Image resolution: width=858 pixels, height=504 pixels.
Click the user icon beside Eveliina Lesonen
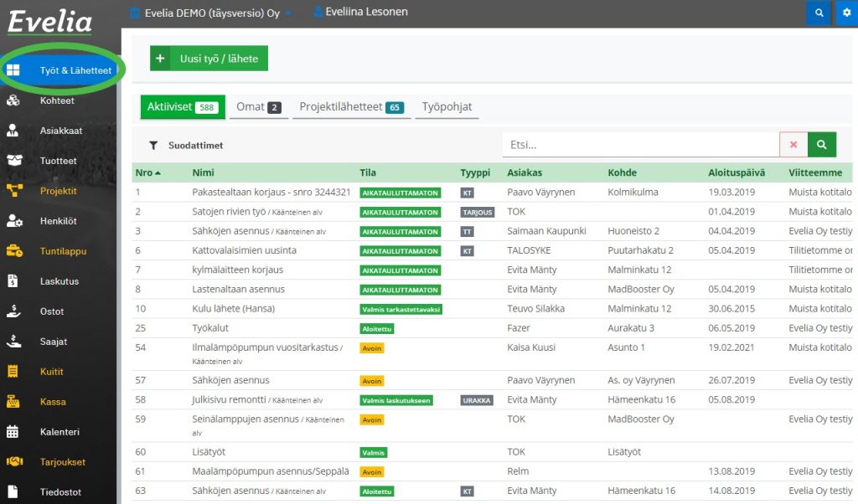coord(318,12)
